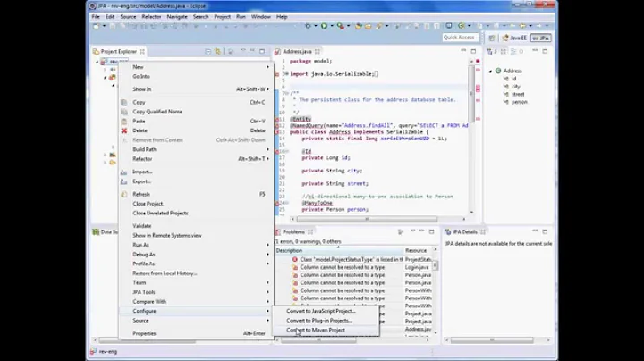644x361 pixels.
Task: Click the editor vertical scrollbar thumb
Action: 471,92
